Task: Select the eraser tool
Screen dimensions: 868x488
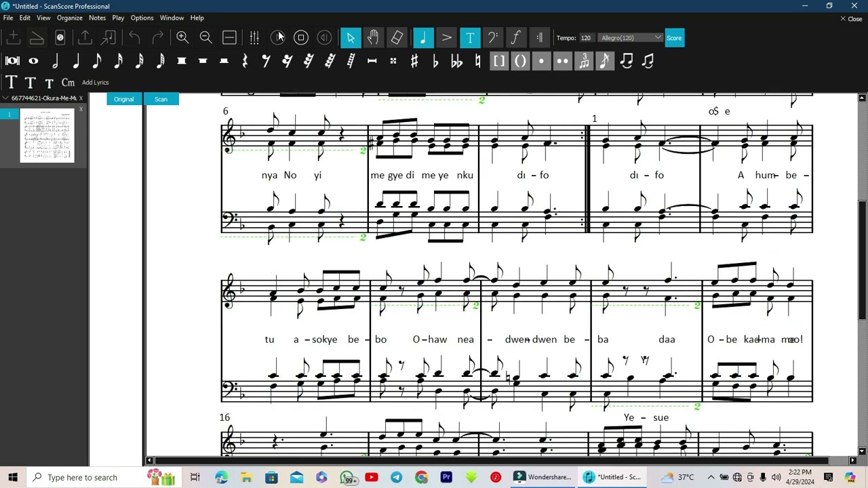Action: [x=397, y=38]
